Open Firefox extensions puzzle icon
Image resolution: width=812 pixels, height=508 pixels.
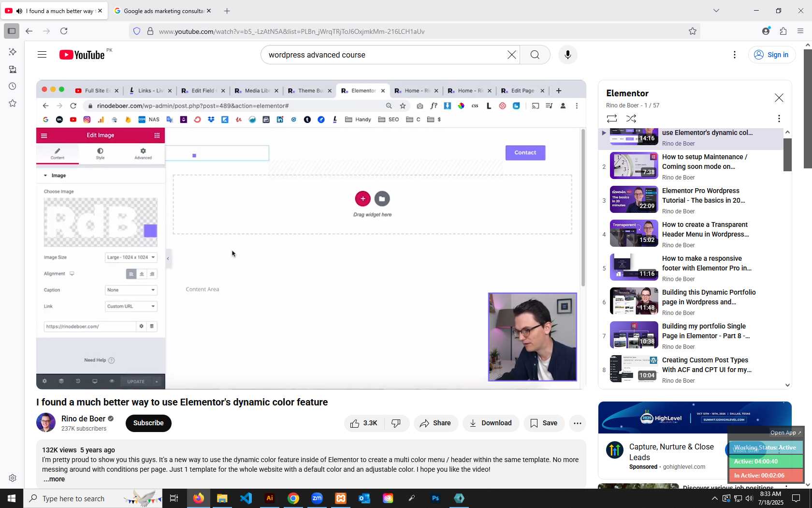coord(783,31)
